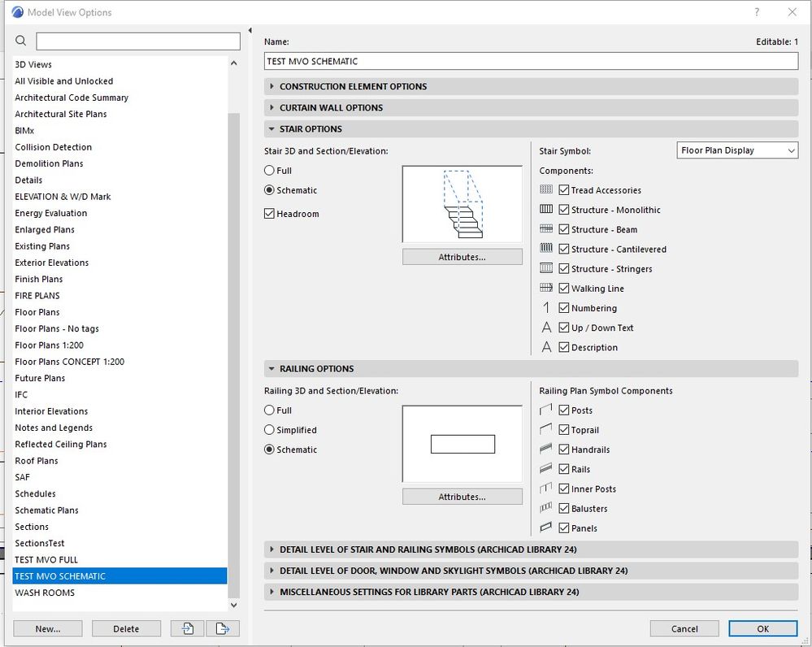Viewport: 812px width, 647px height.
Task: Select TEST MVO FULL combination
Action: pyautogui.click(x=119, y=559)
